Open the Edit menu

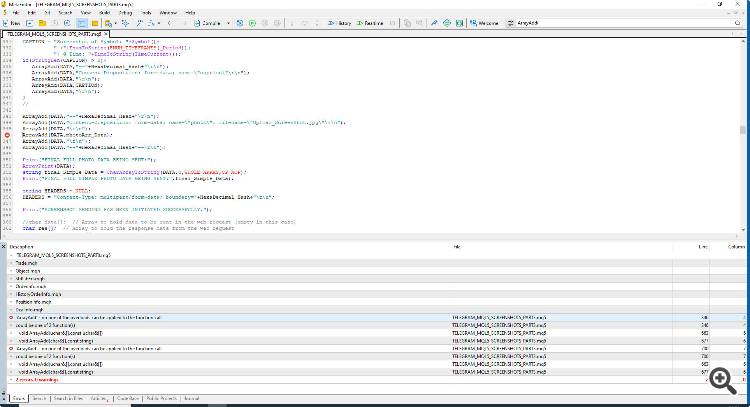point(32,13)
